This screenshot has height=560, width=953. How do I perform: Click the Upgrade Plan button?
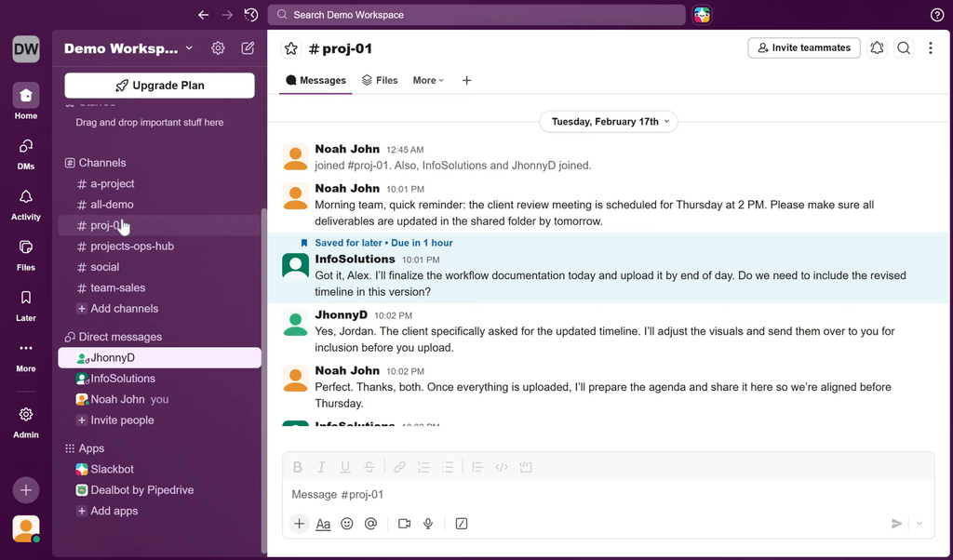(x=159, y=86)
